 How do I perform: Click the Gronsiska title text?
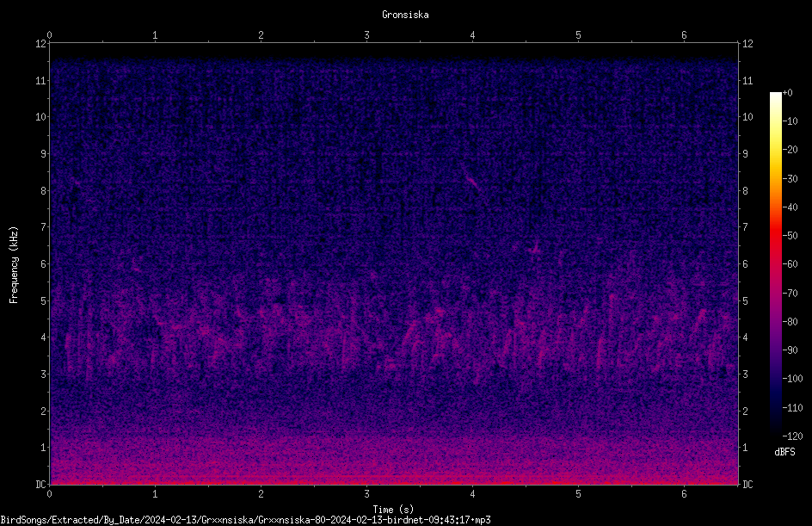pyautogui.click(x=405, y=15)
